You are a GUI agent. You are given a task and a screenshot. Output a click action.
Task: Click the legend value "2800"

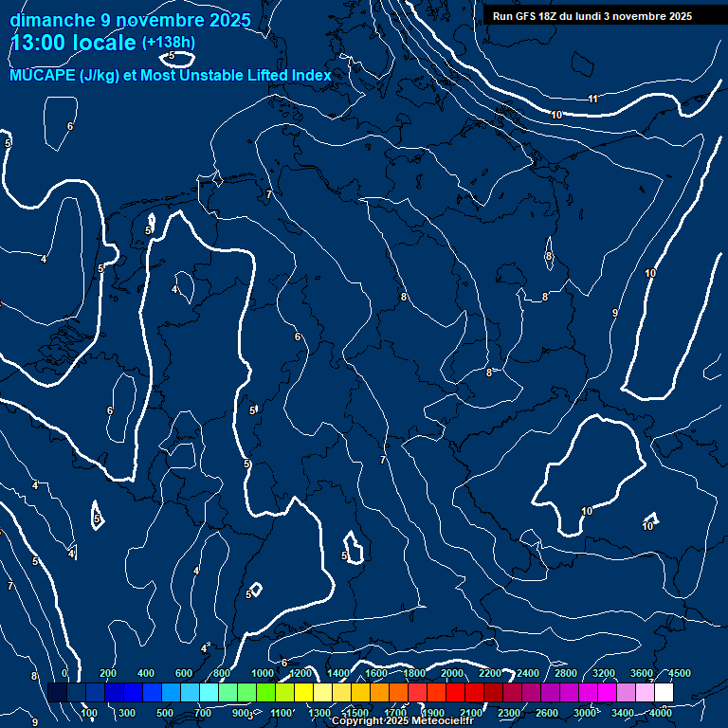coord(566,673)
